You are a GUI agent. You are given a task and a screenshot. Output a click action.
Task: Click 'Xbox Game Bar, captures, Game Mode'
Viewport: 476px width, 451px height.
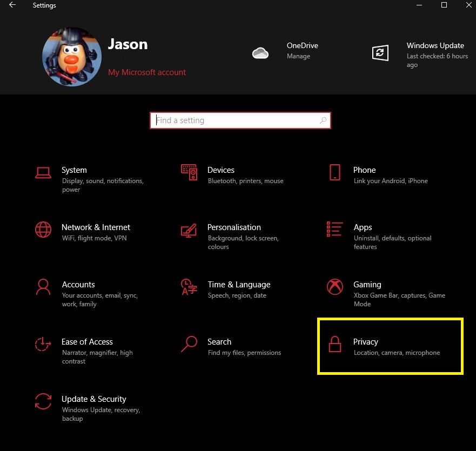coord(399,300)
